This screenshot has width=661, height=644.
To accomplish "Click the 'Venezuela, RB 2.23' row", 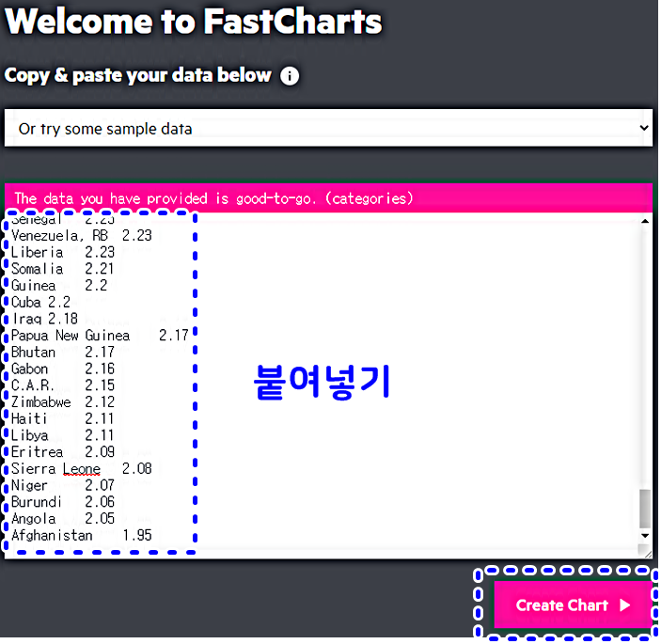I will click(82, 236).
